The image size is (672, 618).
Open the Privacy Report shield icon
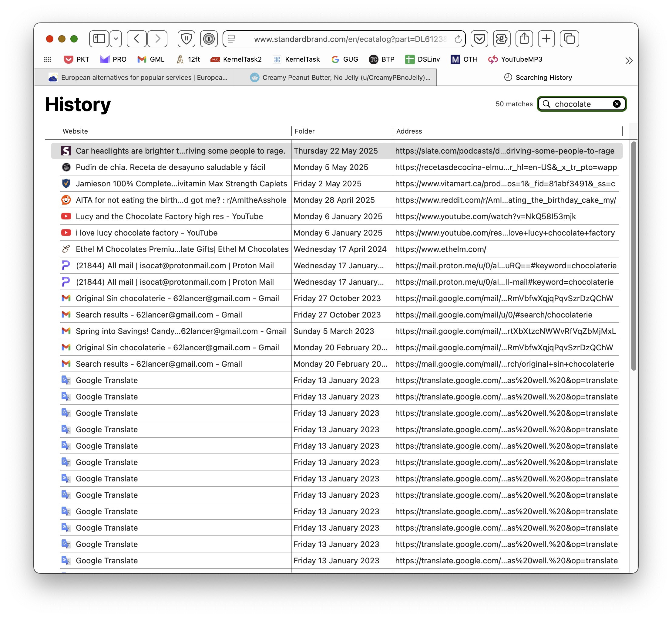pyautogui.click(x=186, y=39)
